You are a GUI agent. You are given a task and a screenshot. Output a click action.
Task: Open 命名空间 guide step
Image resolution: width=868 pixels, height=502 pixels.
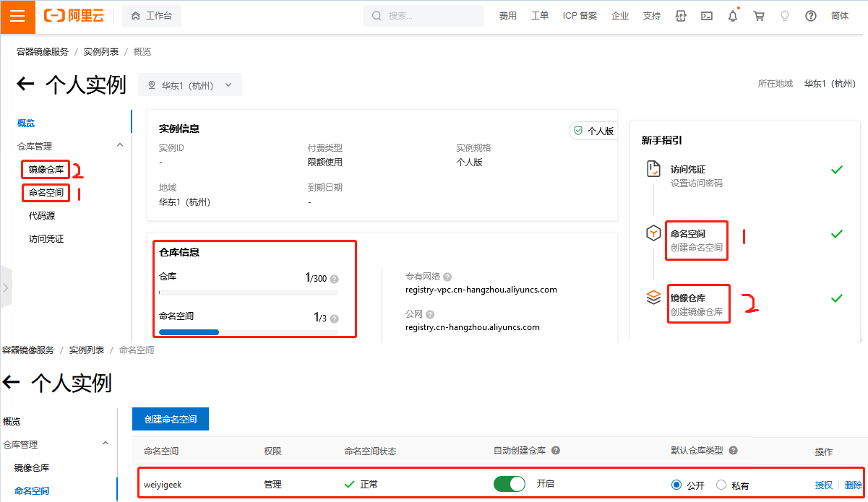click(688, 234)
